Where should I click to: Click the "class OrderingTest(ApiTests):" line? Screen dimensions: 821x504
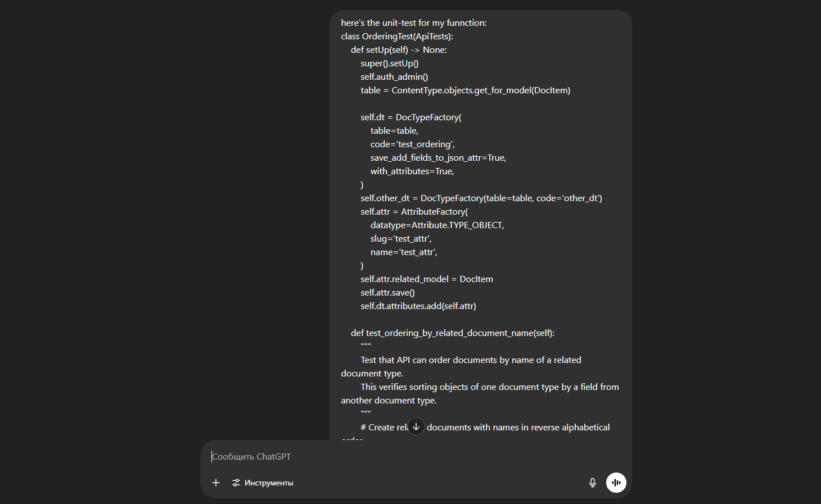tap(396, 37)
